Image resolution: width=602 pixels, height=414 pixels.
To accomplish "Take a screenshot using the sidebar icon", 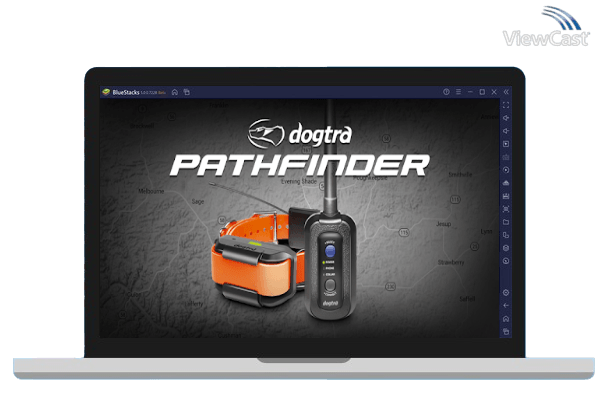I will coord(506,209).
